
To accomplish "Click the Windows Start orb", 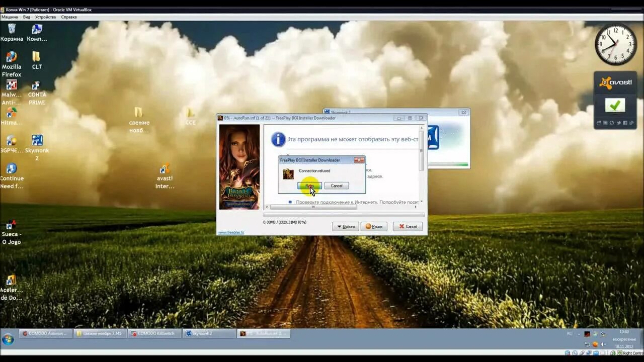I will pos(8,339).
